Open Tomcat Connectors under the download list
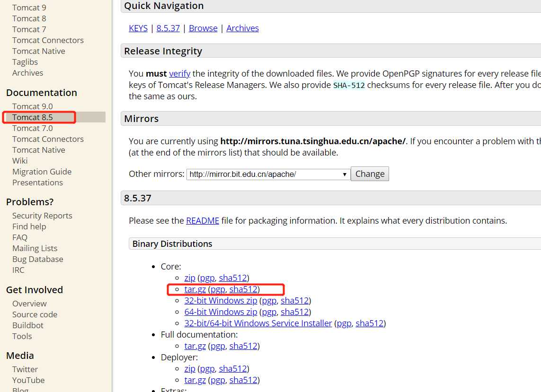 tap(48, 40)
